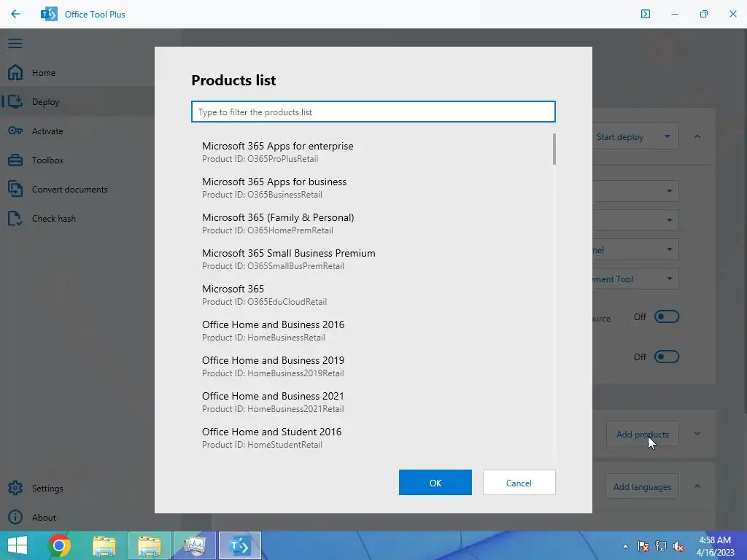This screenshot has width=747, height=560.
Task: Click the Toolbox briefcase icon
Action: (x=15, y=160)
